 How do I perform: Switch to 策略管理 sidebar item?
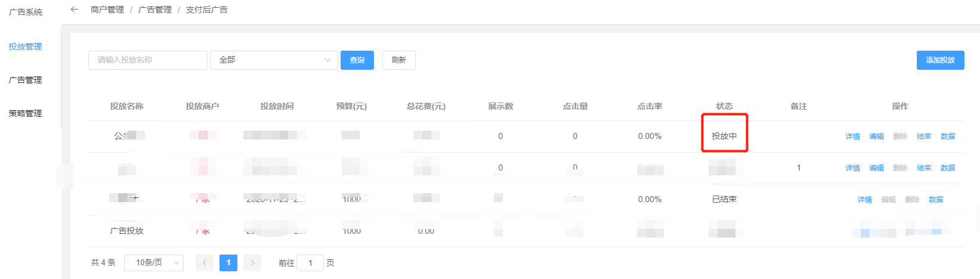(x=25, y=113)
